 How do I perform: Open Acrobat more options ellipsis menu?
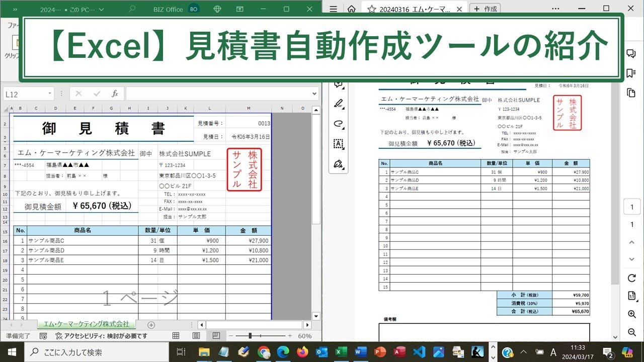(554, 9)
